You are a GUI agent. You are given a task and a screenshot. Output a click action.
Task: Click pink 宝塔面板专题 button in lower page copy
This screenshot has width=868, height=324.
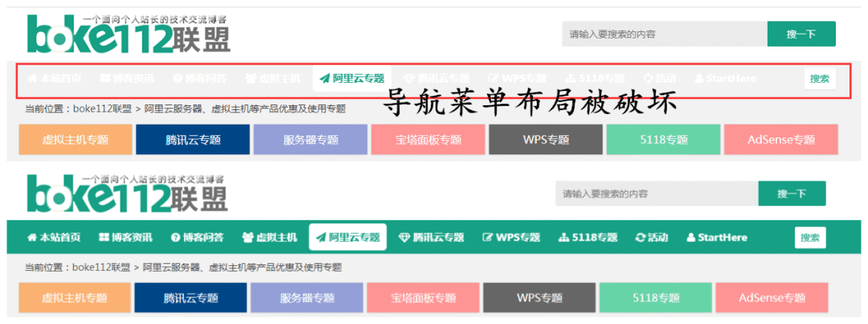point(424,297)
